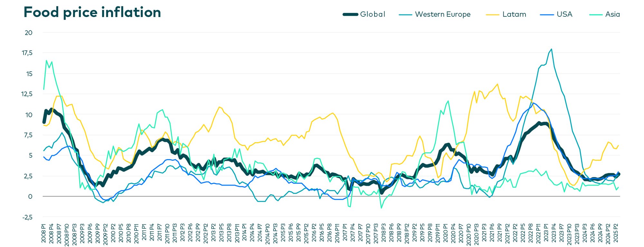The height and width of the screenshot is (247, 644).
Task: Select the Global legend label text
Action: [x=373, y=14]
